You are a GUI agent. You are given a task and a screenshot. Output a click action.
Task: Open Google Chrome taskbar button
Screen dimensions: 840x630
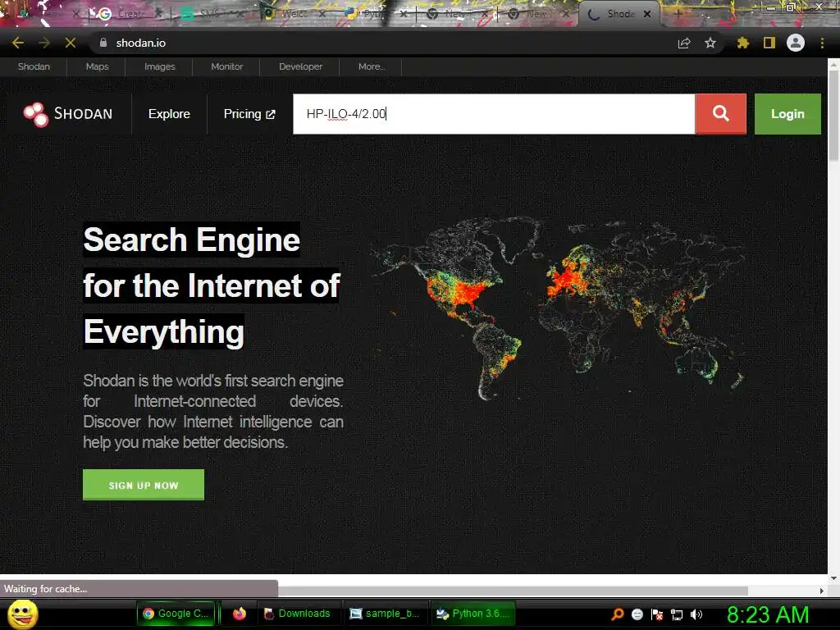[x=177, y=614]
